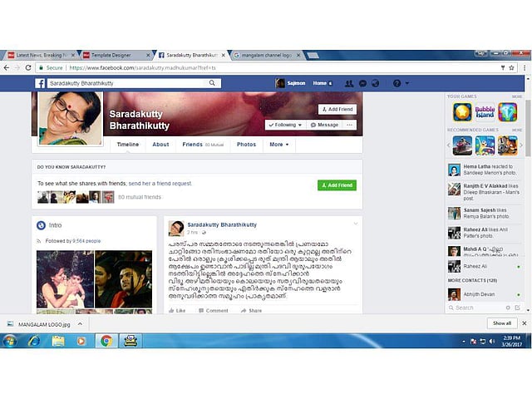Click the Facebook logo icon
Image resolution: width=532 pixels, height=399 pixels.
40,84
